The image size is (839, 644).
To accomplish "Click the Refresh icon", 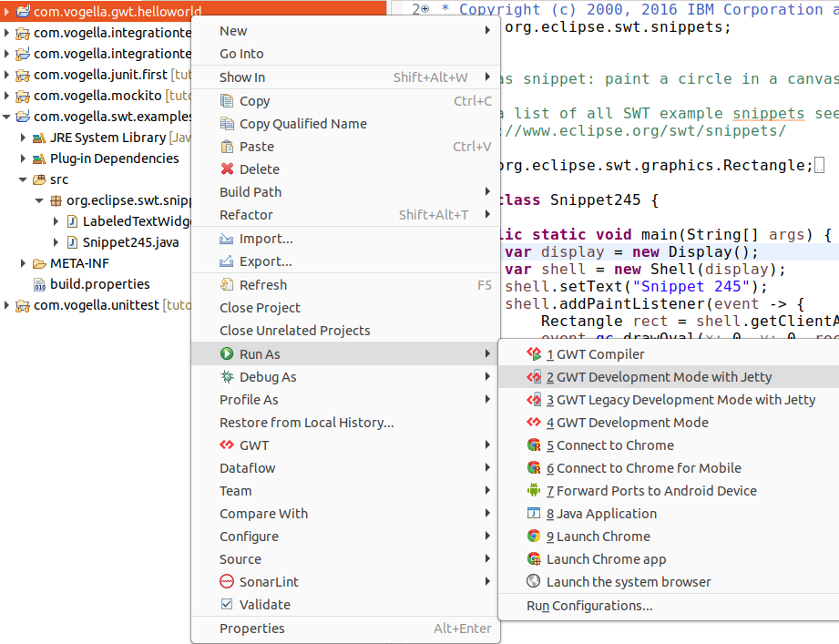I will pos(227,284).
